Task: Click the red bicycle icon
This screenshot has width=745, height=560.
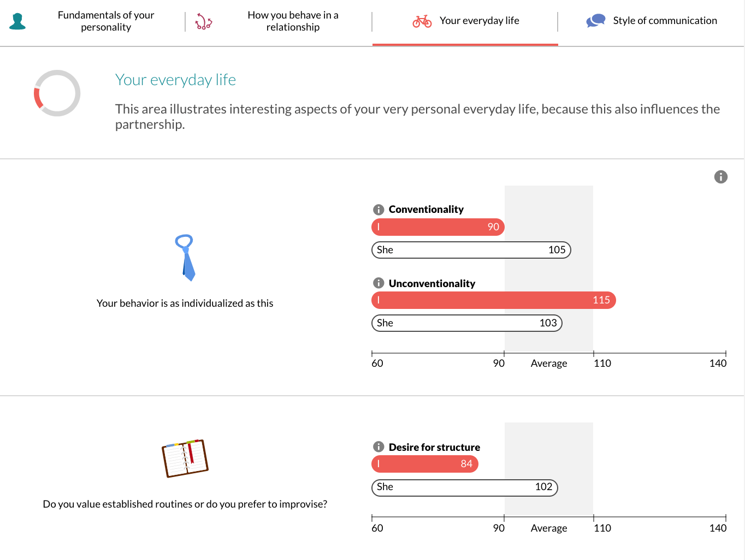Action: 422,21
